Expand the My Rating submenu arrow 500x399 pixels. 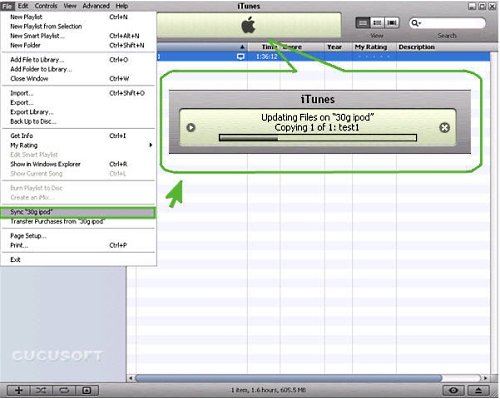coord(151,145)
